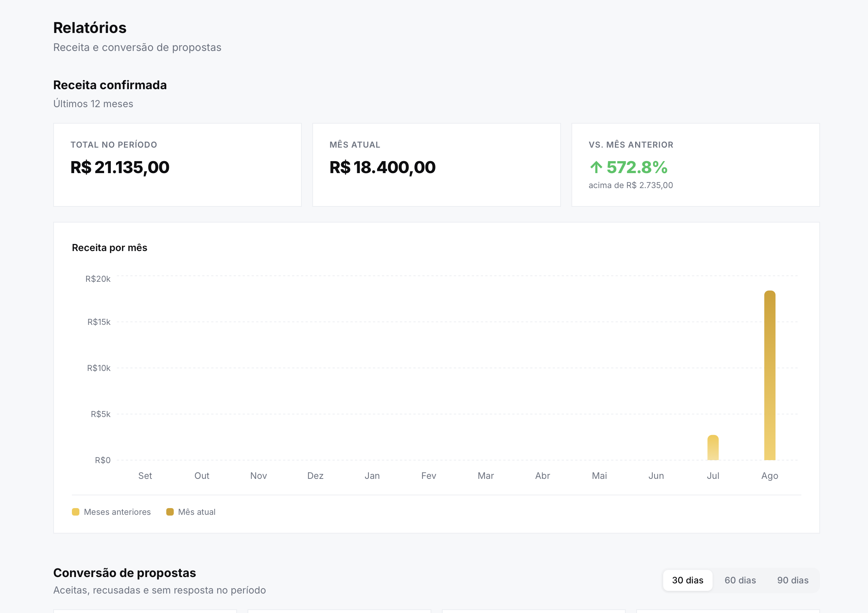Screen dimensions: 868x613
Task: Click the "VS. MÊS ANTERIOR" card label
Action: pyautogui.click(x=631, y=145)
